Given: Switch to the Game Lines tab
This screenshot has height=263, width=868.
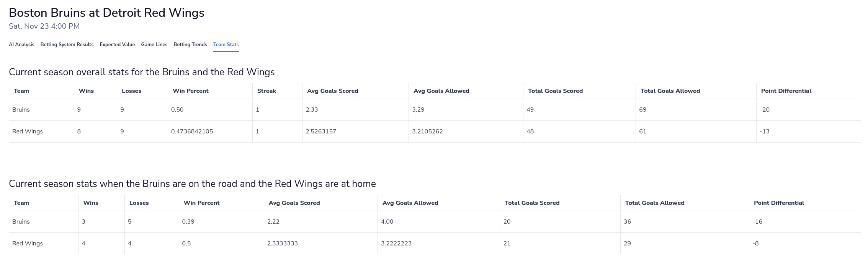Looking at the screenshot, I should coord(154,45).
